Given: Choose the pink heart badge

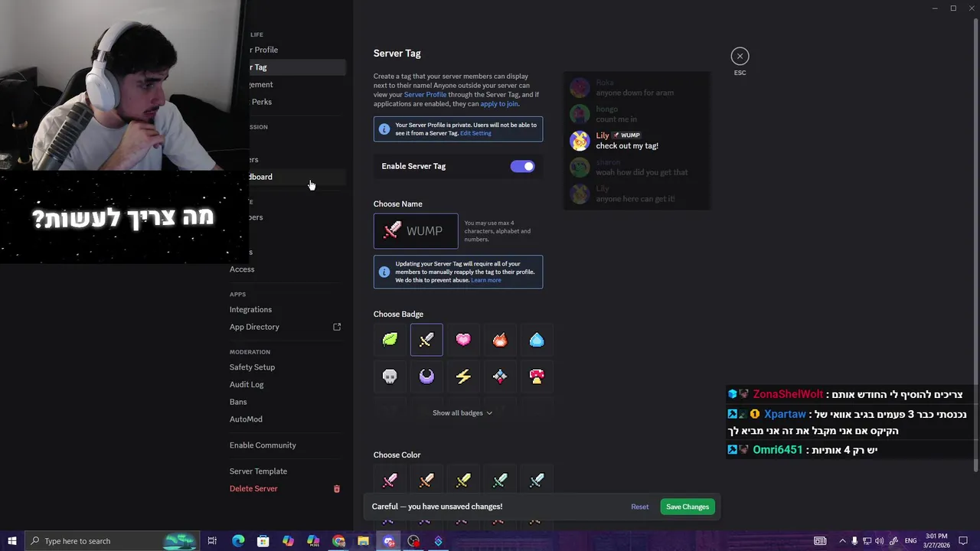Looking at the screenshot, I should [x=463, y=340].
